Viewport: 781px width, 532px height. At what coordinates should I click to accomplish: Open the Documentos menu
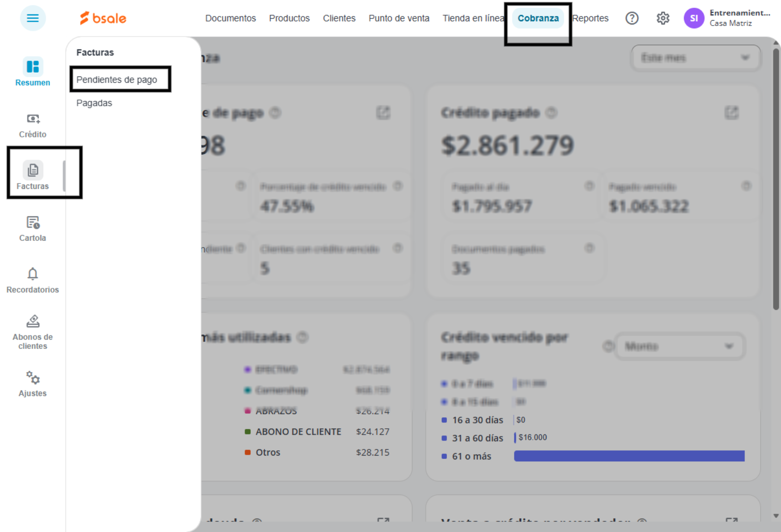(x=231, y=18)
